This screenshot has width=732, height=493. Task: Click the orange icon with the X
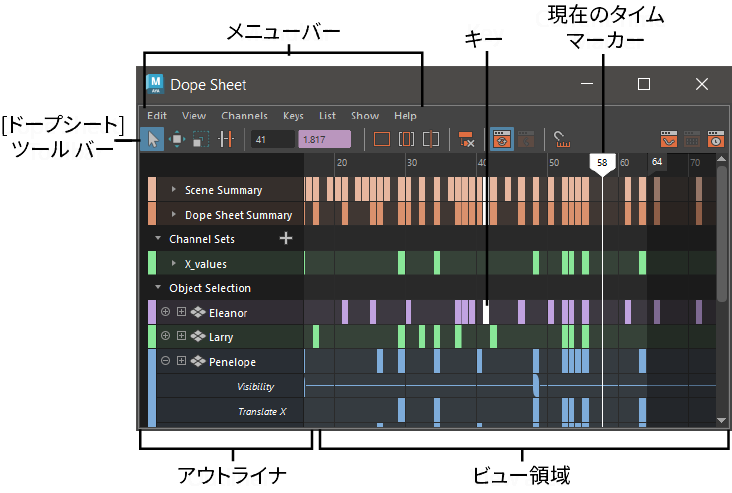point(466,139)
